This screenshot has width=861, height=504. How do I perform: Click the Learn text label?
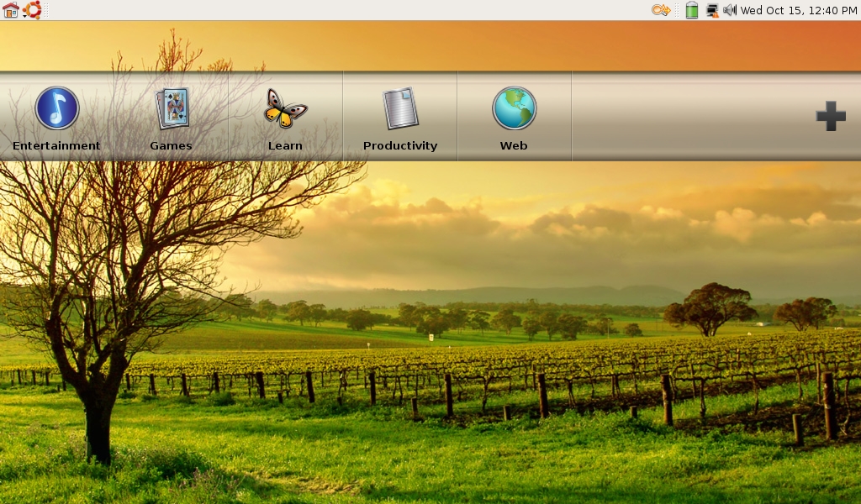pos(285,145)
